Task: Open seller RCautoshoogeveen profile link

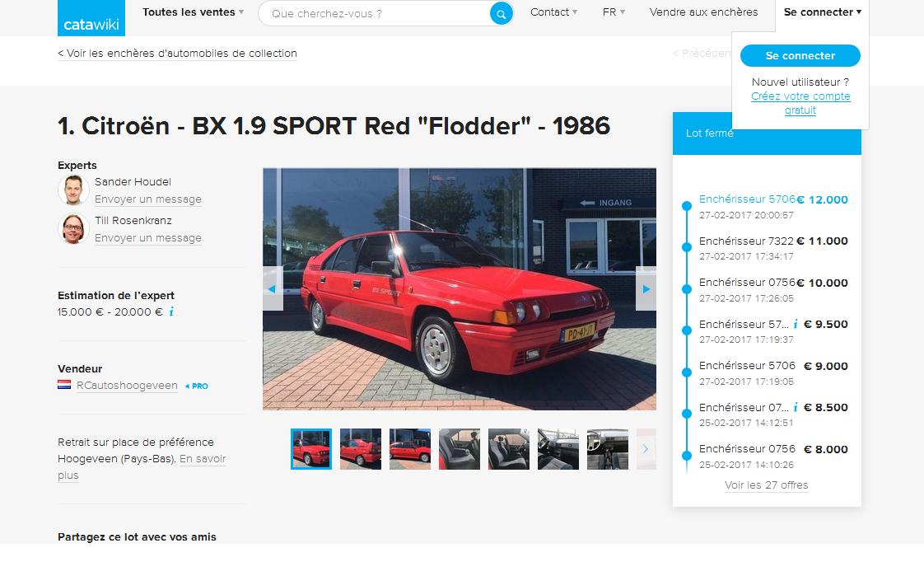Action: (x=127, y=386)
